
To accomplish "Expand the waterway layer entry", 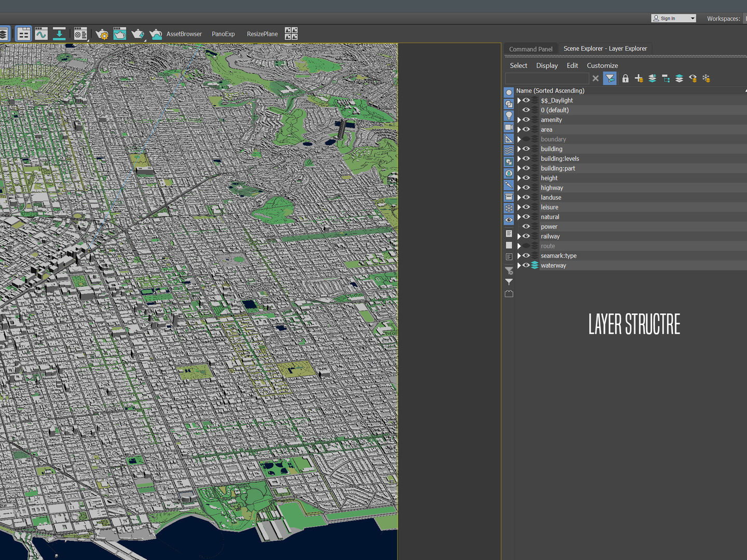I will pos(519,265).
